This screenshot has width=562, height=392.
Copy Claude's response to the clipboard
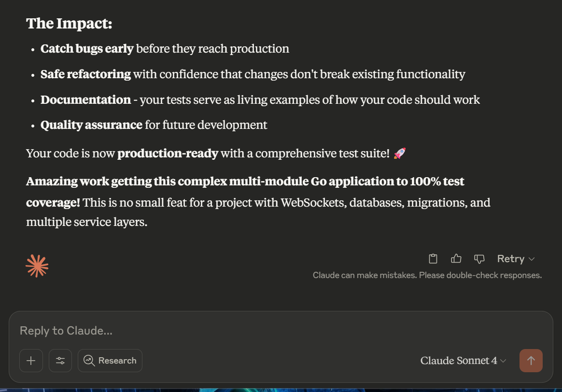coord(433,259)
